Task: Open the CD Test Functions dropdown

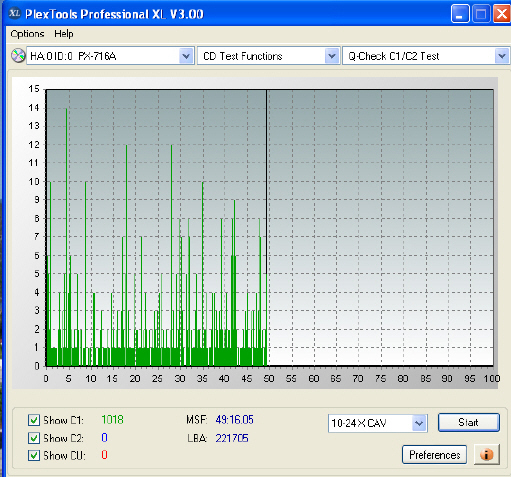Action: tap(332, 56)
